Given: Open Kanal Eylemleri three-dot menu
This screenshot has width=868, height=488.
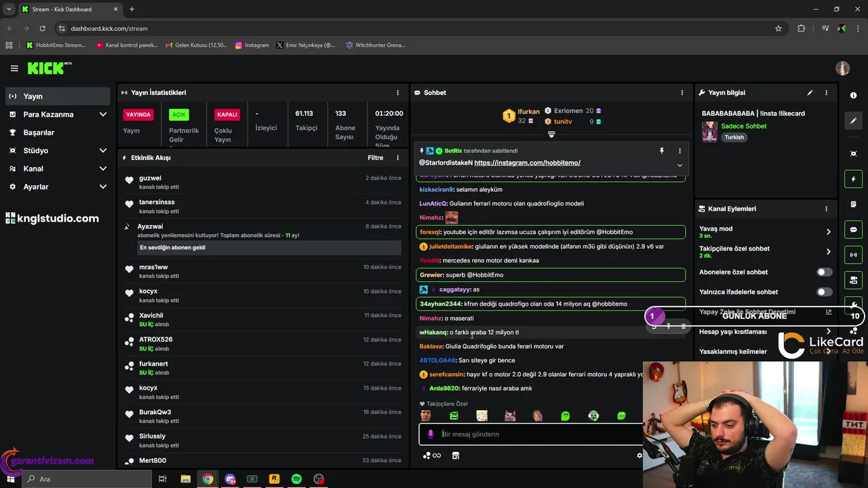Looking at the screenshot, I should point(826,209).
